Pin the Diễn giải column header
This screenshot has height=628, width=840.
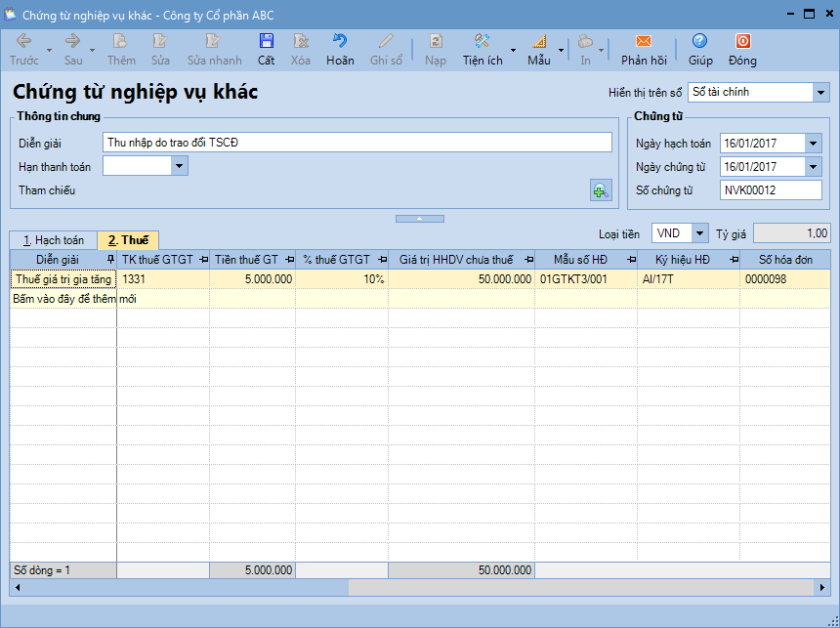tap(109, 260)
